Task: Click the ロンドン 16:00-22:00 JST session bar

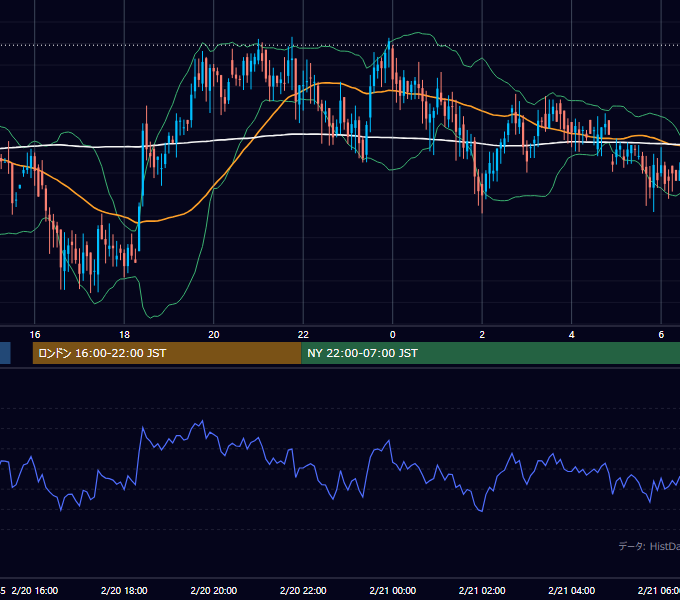Action: click(x=167, y=353)
